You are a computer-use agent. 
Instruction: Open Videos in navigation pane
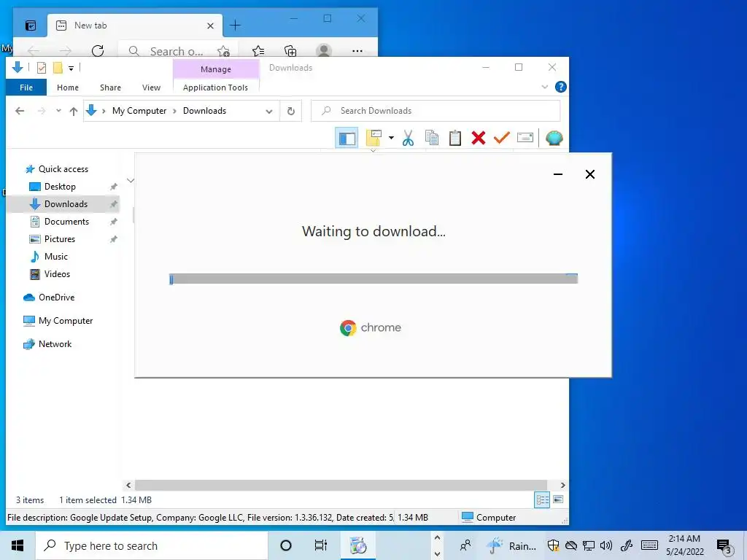pos(57,274)
